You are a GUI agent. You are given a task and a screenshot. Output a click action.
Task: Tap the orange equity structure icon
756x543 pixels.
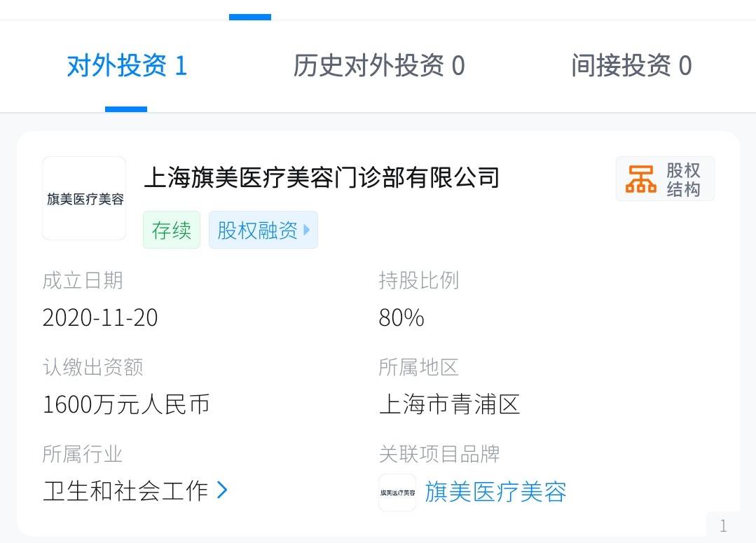pos(641,179)
